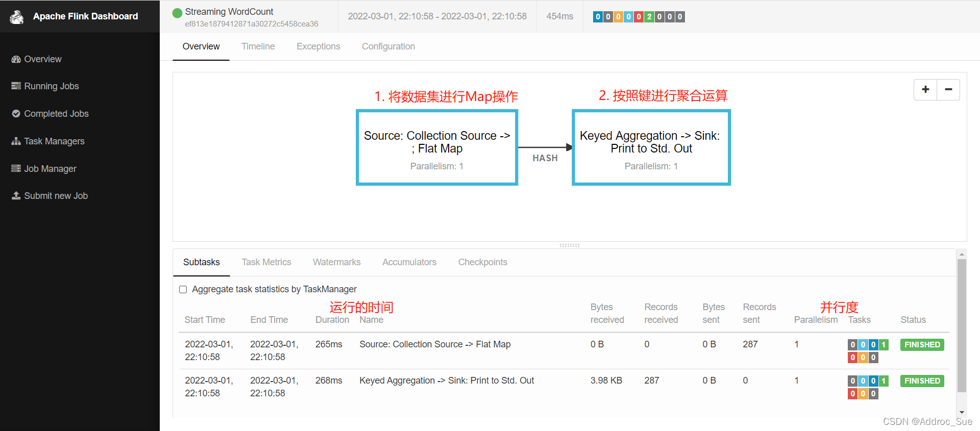Click the Running Jobs list icon
Image resolution: width=980 pixels, height=431 pixels.
[x=16, y=86]
